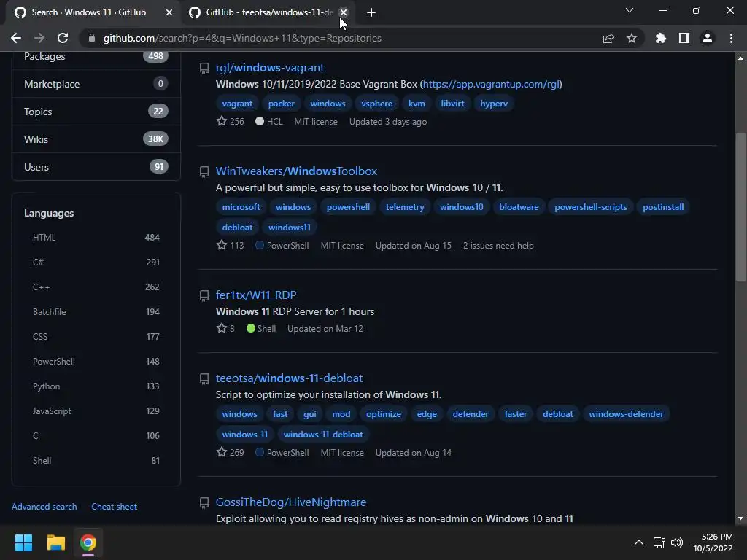Open the Extensions puzzle icon
The image size is (747, 560).
[x=661, y=38]
